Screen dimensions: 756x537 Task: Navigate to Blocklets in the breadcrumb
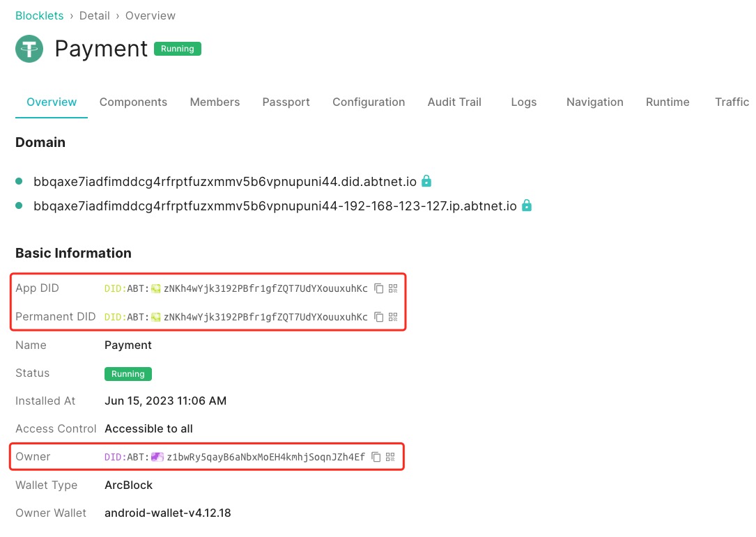click(x=39, y=15)
